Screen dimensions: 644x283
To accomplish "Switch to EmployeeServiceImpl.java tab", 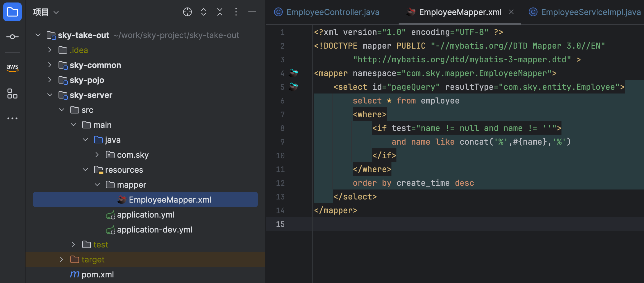I will pos(585,12).
